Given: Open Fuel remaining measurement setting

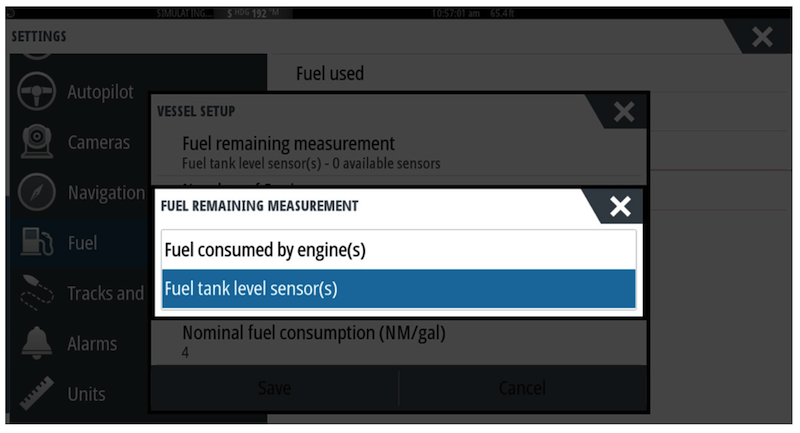Looking at the screenshot, I should tap(398, 152).
